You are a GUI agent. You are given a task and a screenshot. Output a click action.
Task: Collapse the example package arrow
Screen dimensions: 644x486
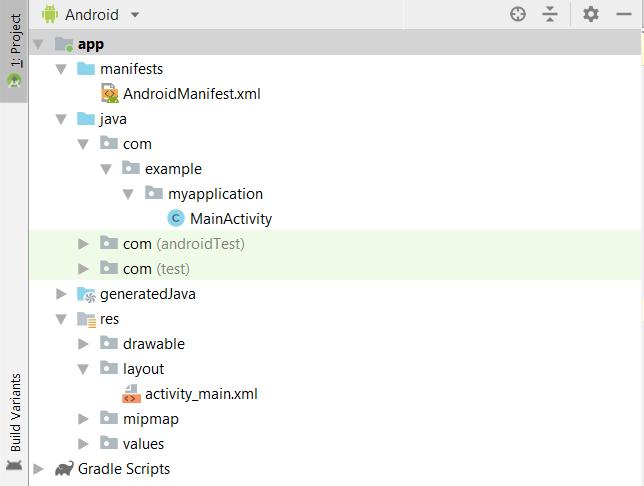click(x=106, y=169)
